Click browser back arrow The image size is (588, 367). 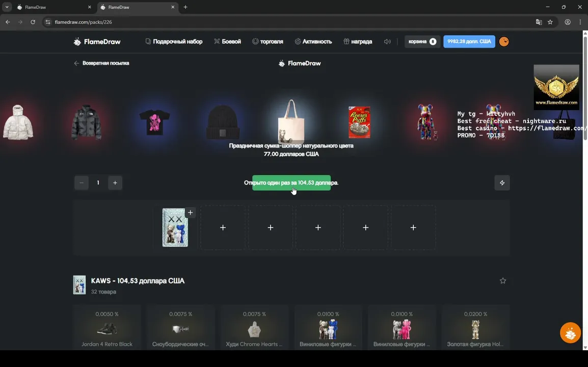pyautogui.click(x=8, y=22)
